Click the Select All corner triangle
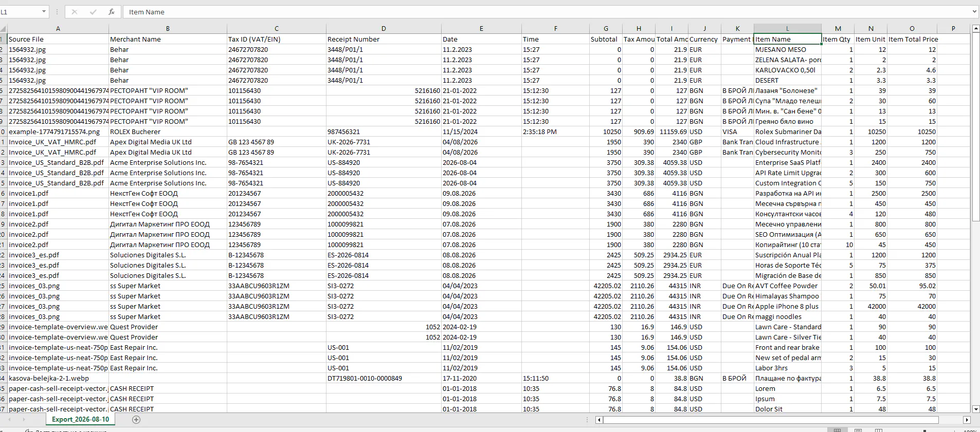 pos(4,28)
